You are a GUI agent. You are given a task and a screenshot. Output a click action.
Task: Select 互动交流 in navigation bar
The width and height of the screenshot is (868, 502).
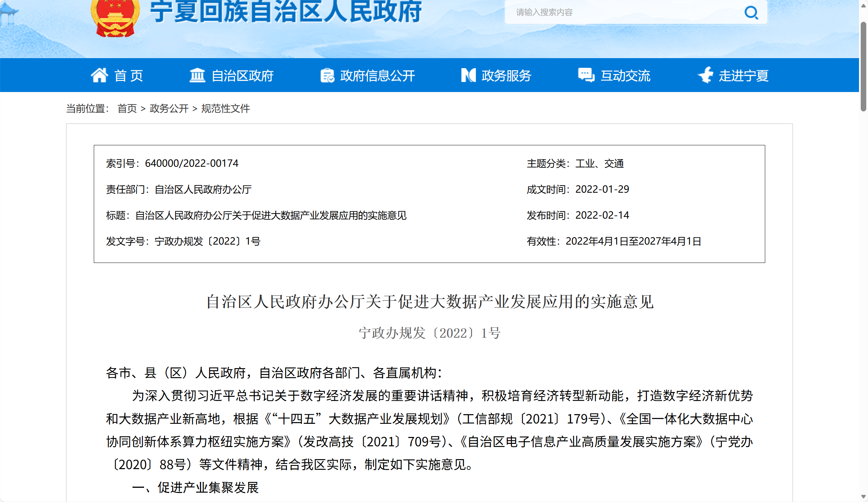coord(625,75)
